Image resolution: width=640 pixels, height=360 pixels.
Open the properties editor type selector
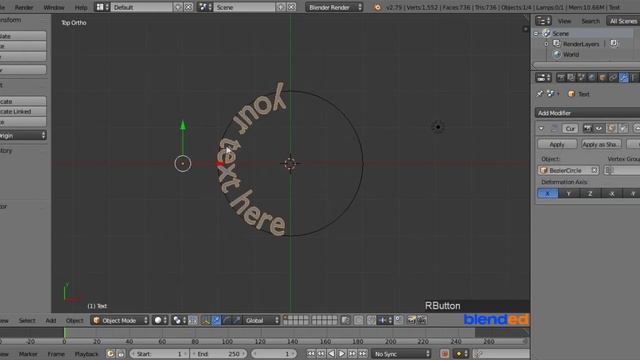tap(543, 78)
